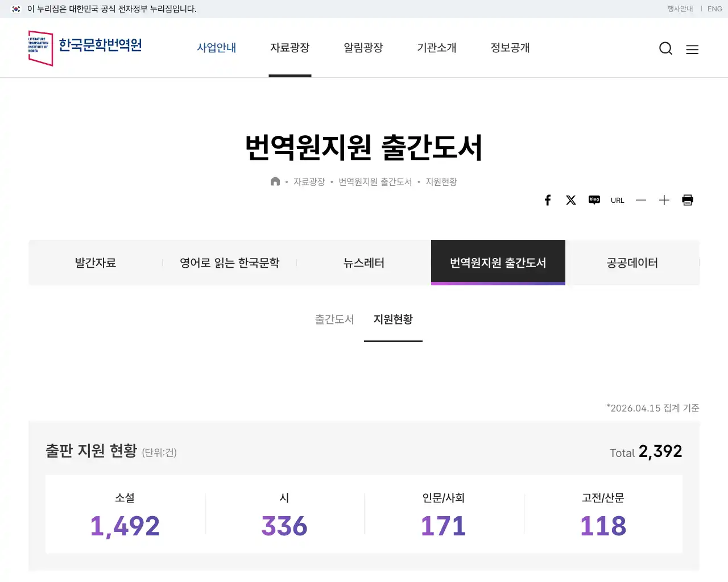Click the 인문/사회 count 171
728x582 pixels.
click(x=444, y=526)
